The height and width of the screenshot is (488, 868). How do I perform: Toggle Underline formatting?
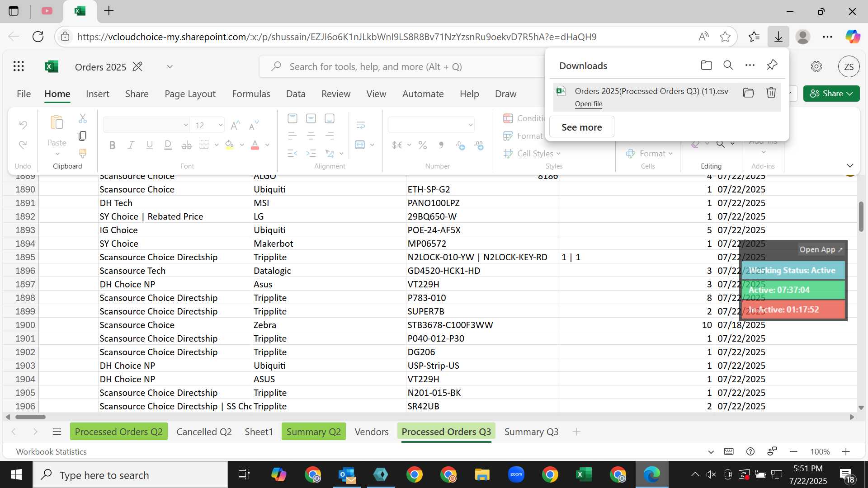(150, 145)
